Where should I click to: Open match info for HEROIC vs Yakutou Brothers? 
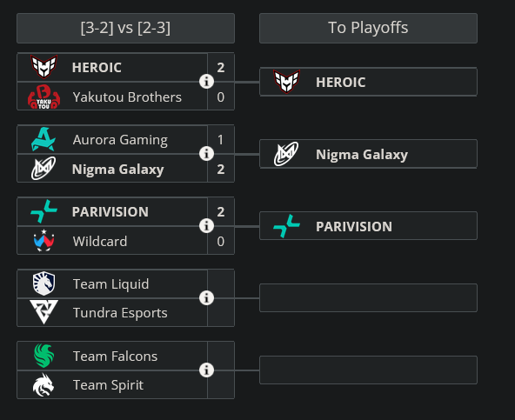point(206,82)
